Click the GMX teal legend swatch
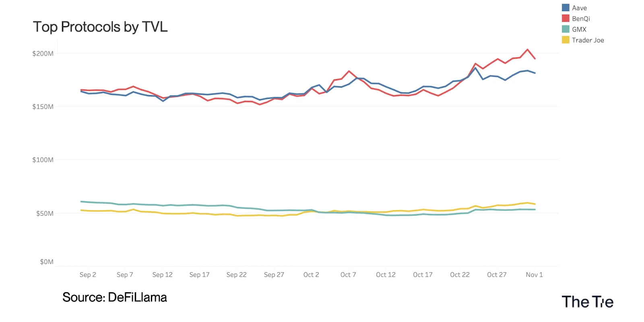This screenshot has height=322, width=644. tap(566, 29)
